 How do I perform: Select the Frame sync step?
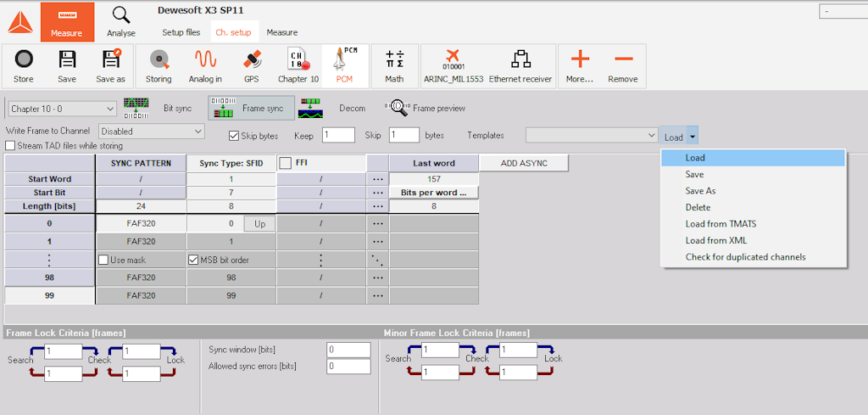pyautogui.click(x=250, y=108)
